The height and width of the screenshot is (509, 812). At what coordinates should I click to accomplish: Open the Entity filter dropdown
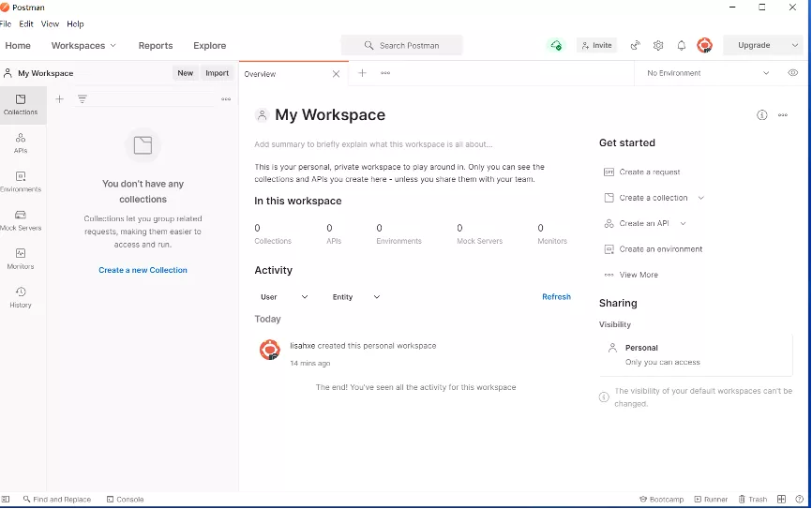356,297
